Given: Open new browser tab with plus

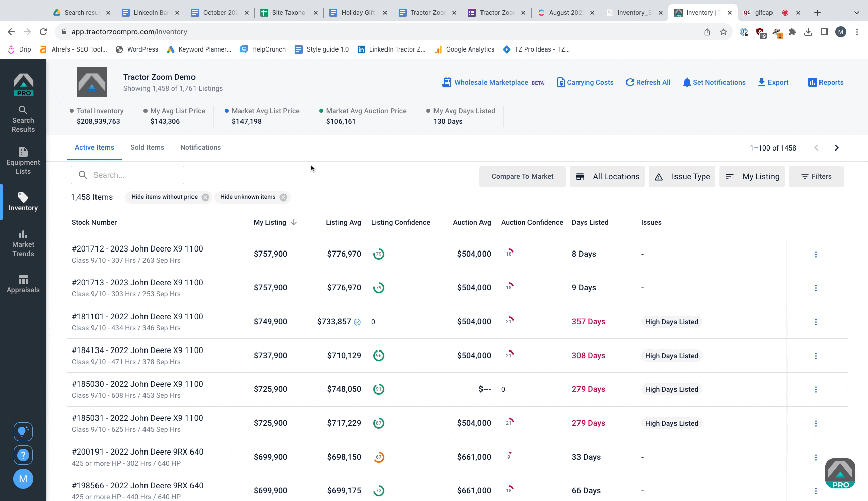Looking at the screenshot, I should click(817, 12).
